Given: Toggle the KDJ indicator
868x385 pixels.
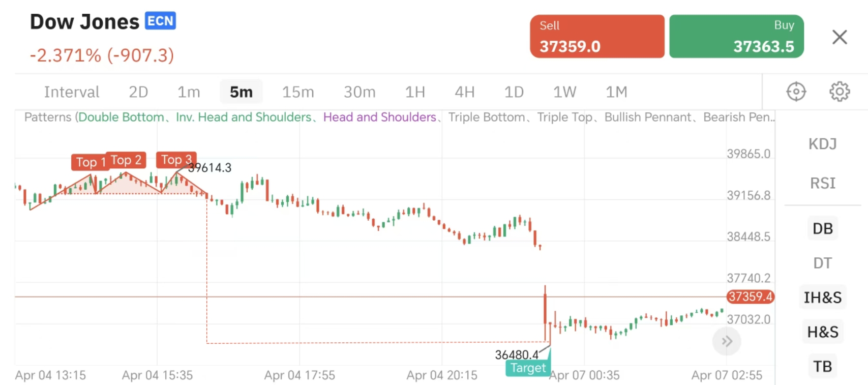Looking at the screenshot, I should 822,144.
